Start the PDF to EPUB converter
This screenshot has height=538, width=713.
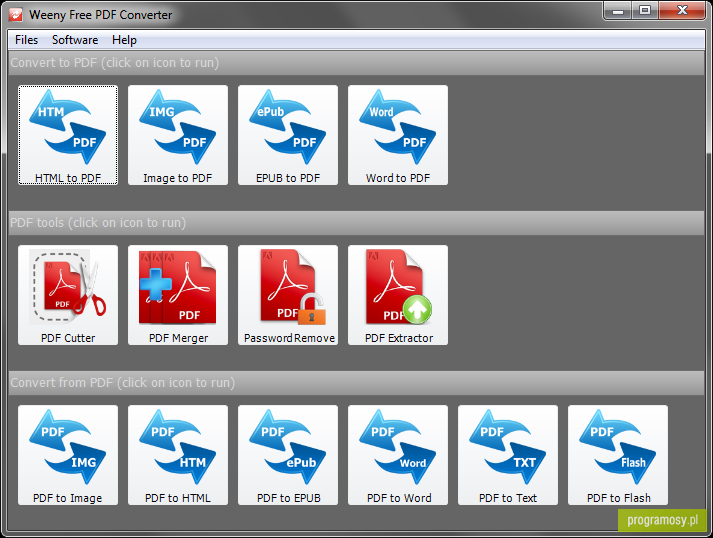[288, 455]
